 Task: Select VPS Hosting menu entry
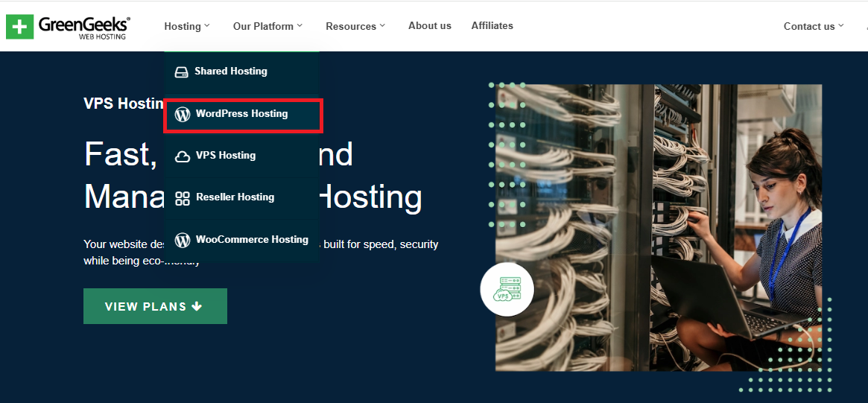point(242,156)
